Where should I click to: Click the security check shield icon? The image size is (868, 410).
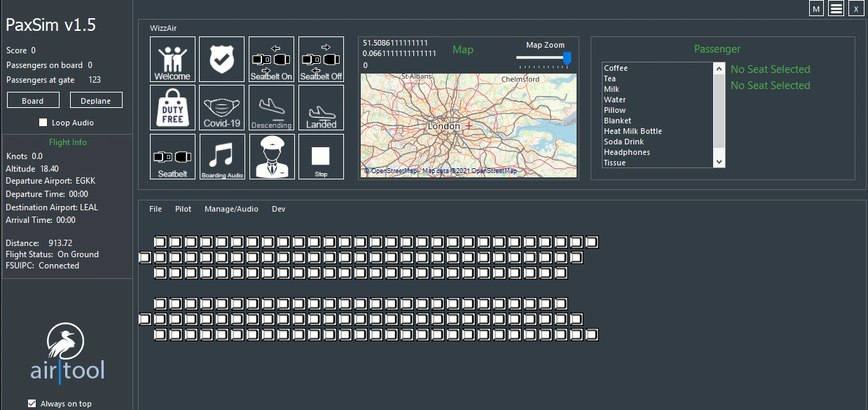pyautogui.click(x=221, y=58)
